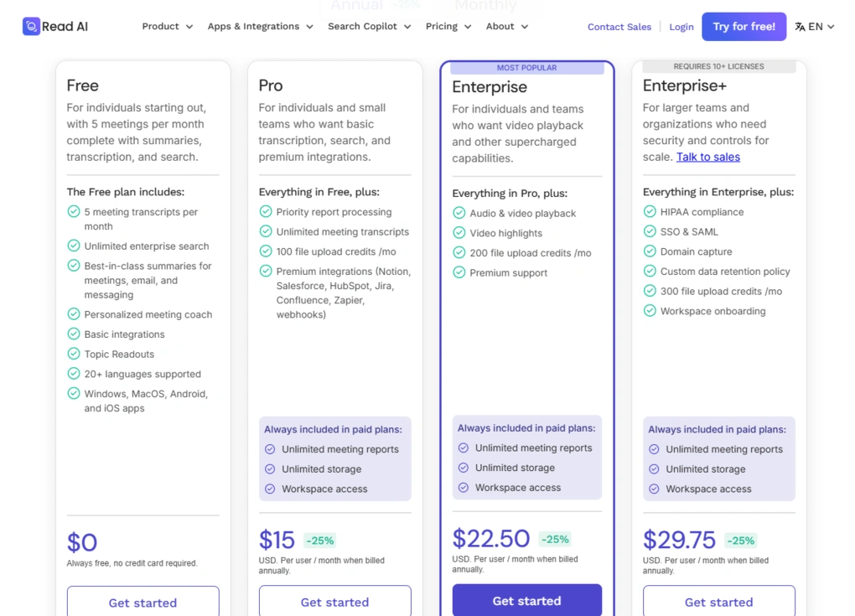Click the Talk to sales link
This screenshot has height=616, width=855.
(708, 156)
